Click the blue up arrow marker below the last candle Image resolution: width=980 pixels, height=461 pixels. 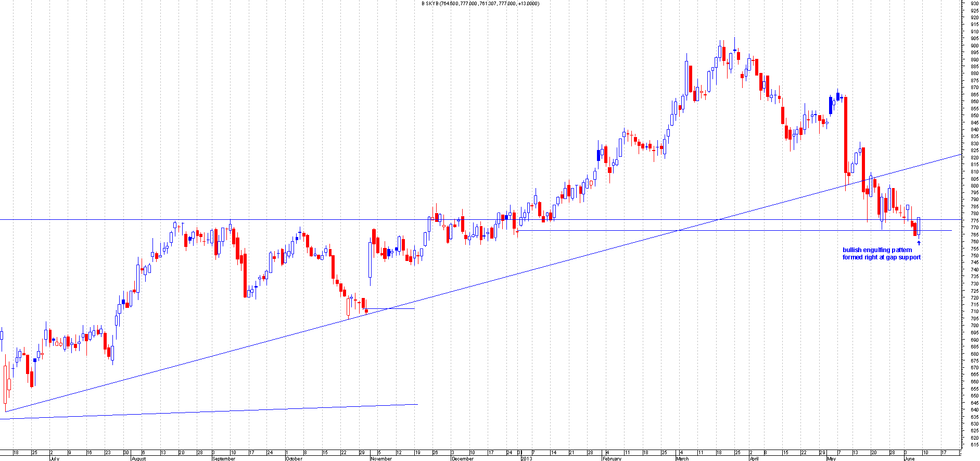pyautogui.click(x=919, y=243)
